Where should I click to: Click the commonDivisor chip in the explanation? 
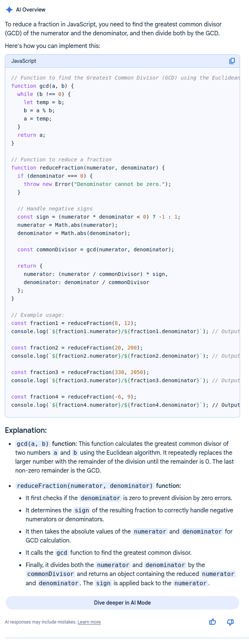click(50, 574)
